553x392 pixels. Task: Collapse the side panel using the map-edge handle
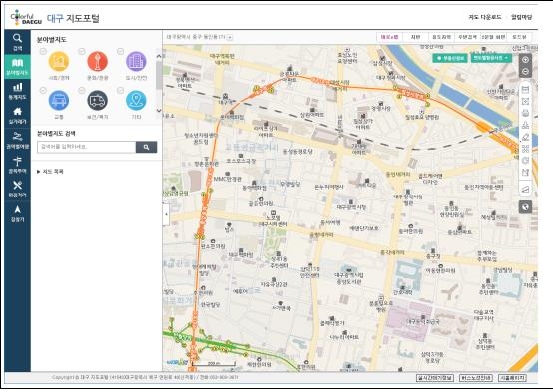166,214
